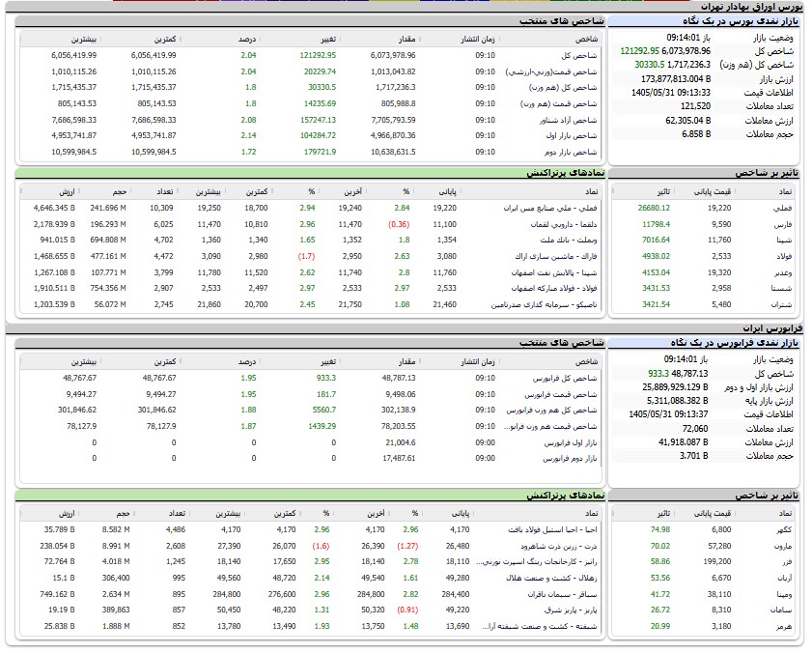This screenshot has width=812, height=653.
Task: Open وغدیر in the index-effect table
Action: [784, 272]
